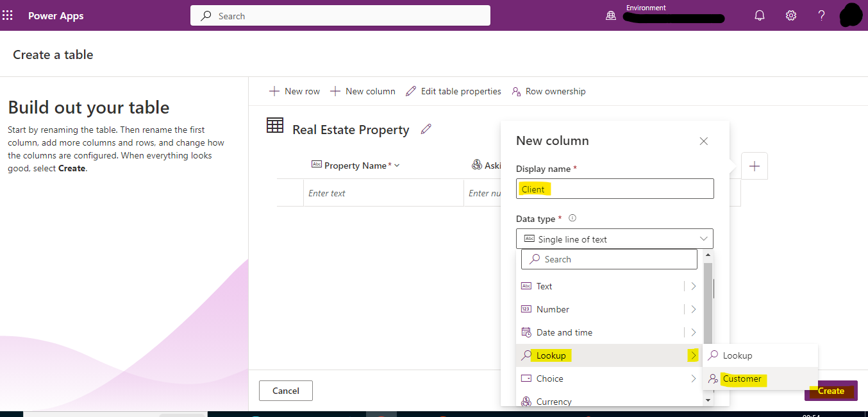This screenshot has height=417, width=868.
Task: Click Cancel to discard the table
Action: tap(286, 391)
